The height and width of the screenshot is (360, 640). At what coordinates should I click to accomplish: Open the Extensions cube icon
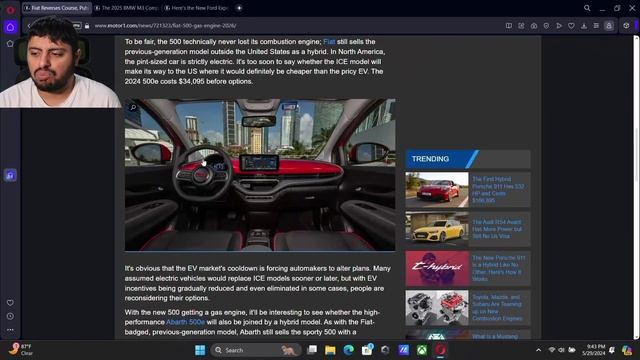point(626,26)
